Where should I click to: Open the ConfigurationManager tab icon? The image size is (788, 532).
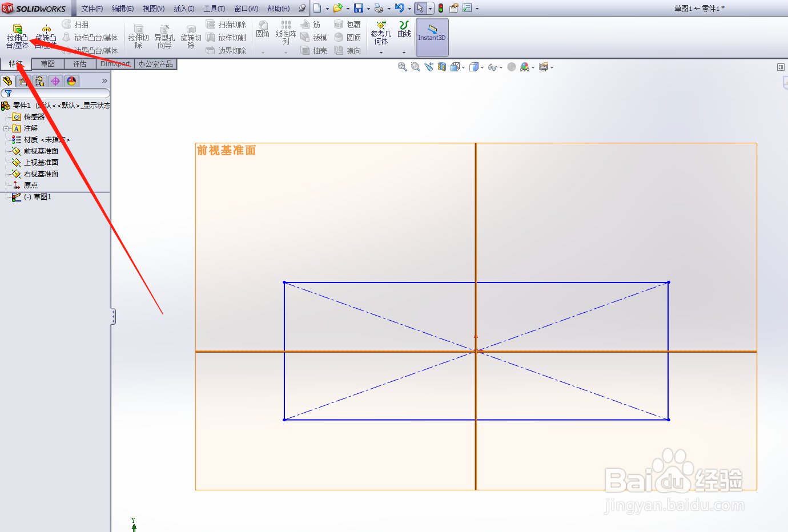tap(39, 81)
